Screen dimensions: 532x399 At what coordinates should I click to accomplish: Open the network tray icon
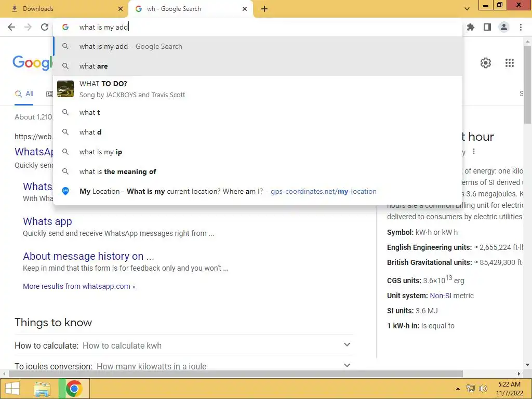click(471, 389)
